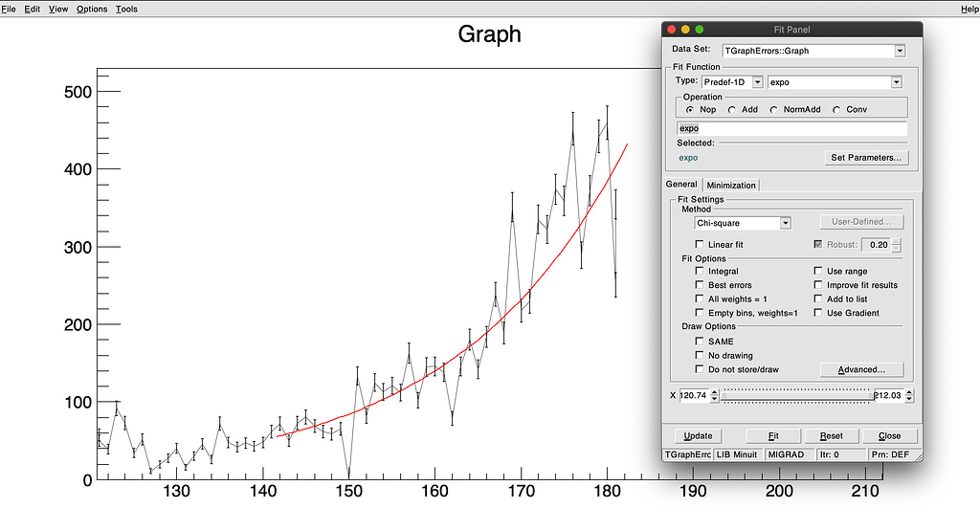980x530 pixels.
Task: Select the Add operation radio button
Action: (x=732, y=109)
